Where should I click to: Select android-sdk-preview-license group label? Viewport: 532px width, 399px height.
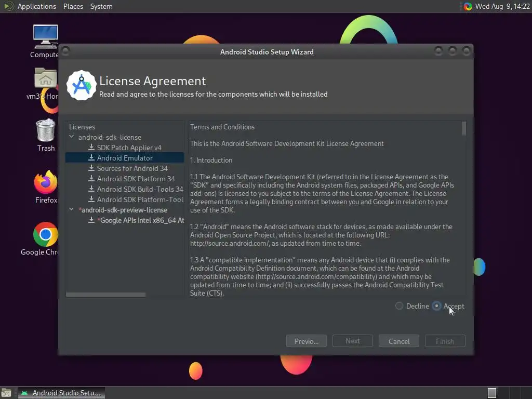coord(123,210)
